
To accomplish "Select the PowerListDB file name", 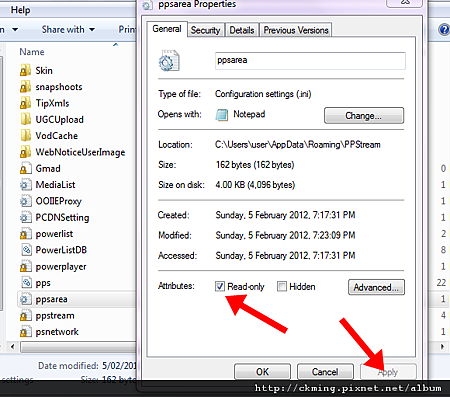I will click(x=61, y=250).
